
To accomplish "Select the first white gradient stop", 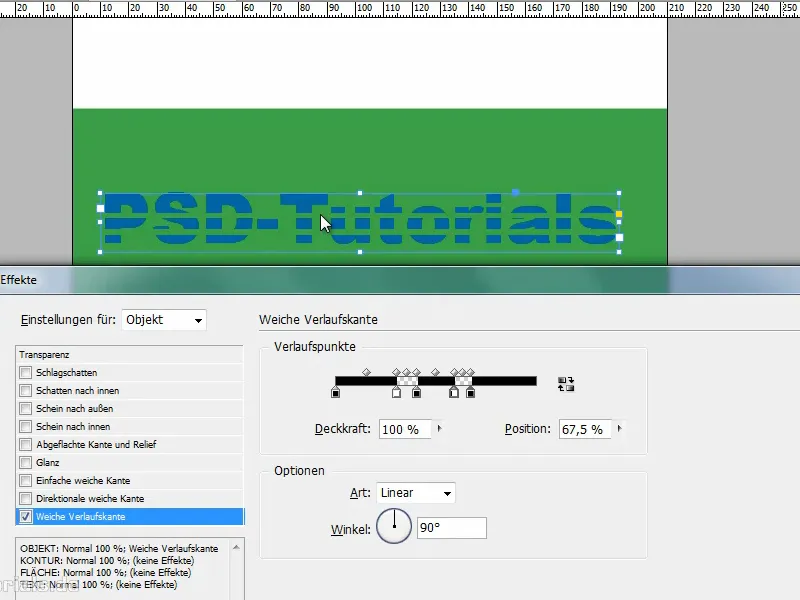I will (396, 392).
